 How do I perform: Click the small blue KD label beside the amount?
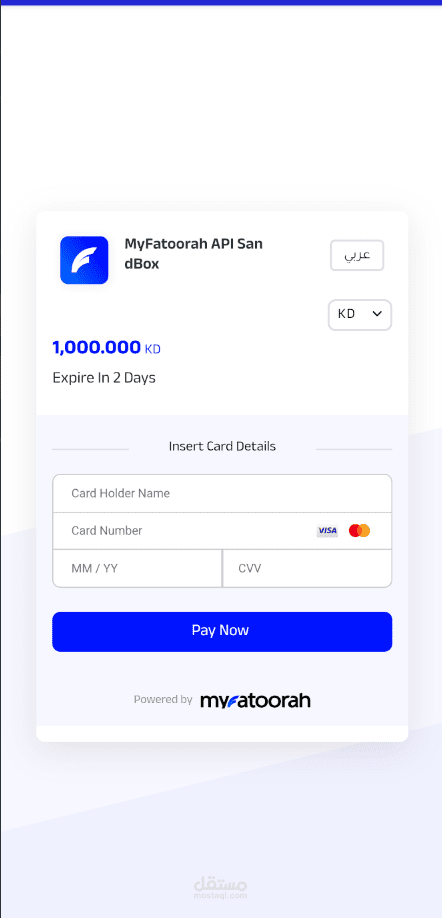tap(153, 350)
